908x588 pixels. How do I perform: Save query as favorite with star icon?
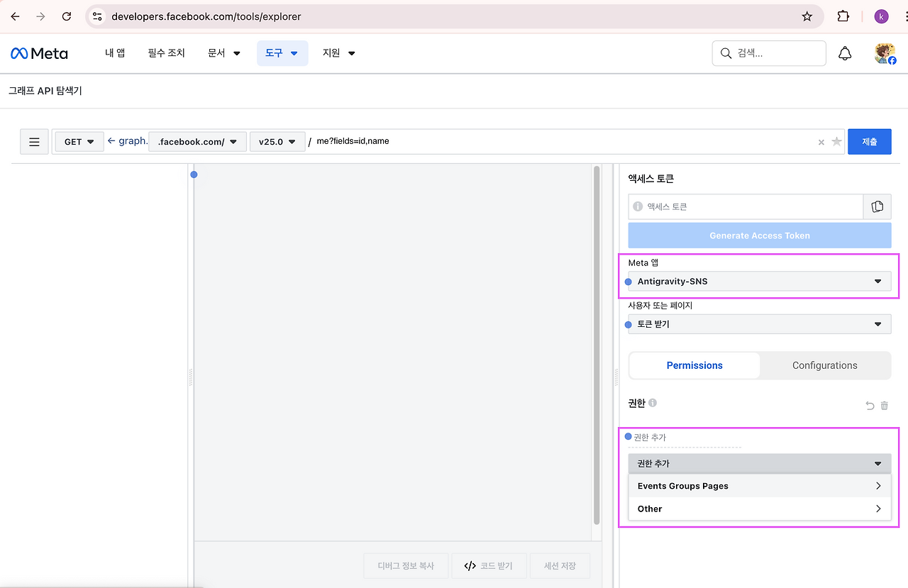[x=836, y=142]
